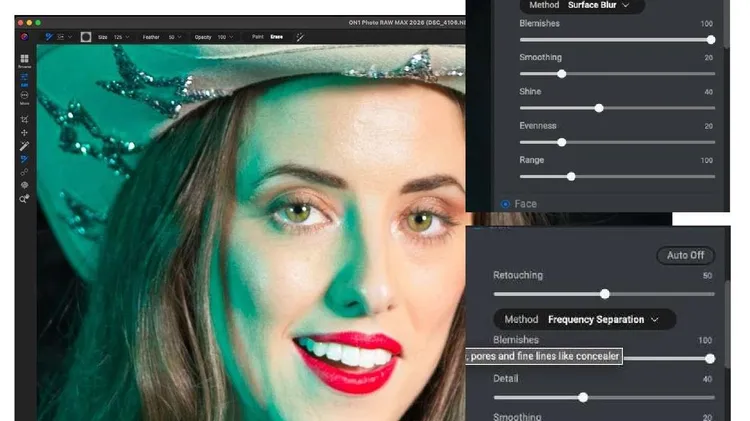Click the Retouching slider handle
Image resolution: width=750 pixels, height=421 pixels.
tap(604, 294)
